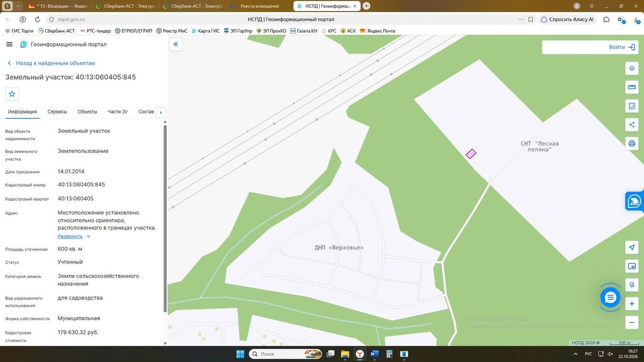Expand the address via Развернуть
The width and height of the screenshot is (644, 362).
[74, 237]
